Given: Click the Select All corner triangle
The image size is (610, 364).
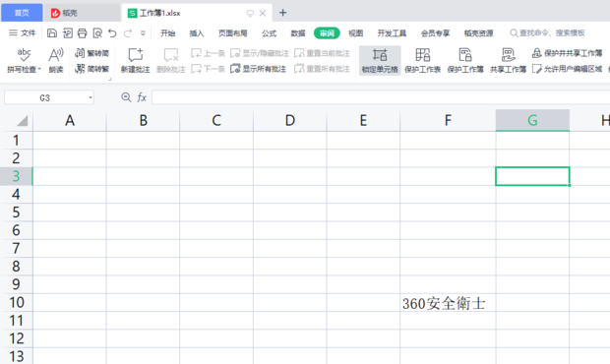Looking at the screenshot, I should click(x=23, y=121).
